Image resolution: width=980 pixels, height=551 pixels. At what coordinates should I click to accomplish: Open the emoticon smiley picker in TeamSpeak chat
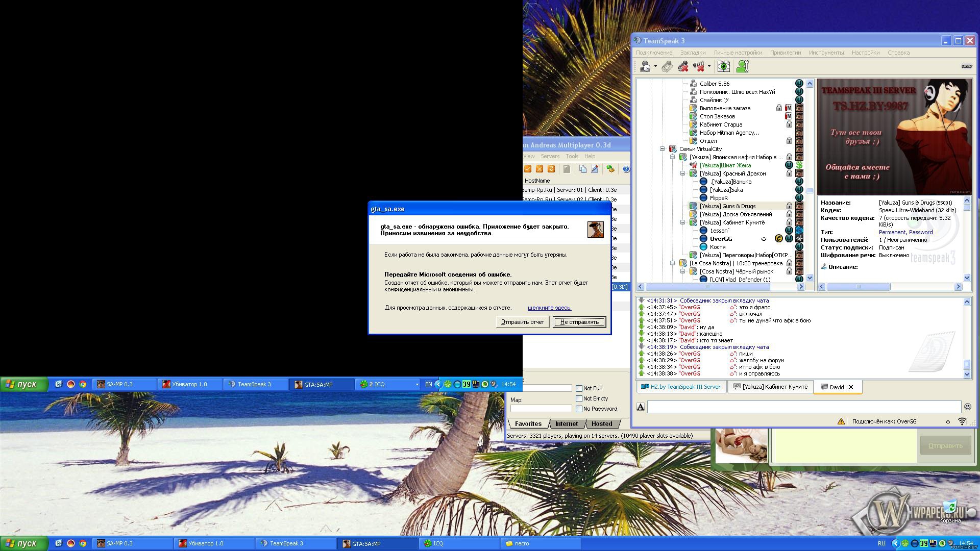tap(967, 407)
